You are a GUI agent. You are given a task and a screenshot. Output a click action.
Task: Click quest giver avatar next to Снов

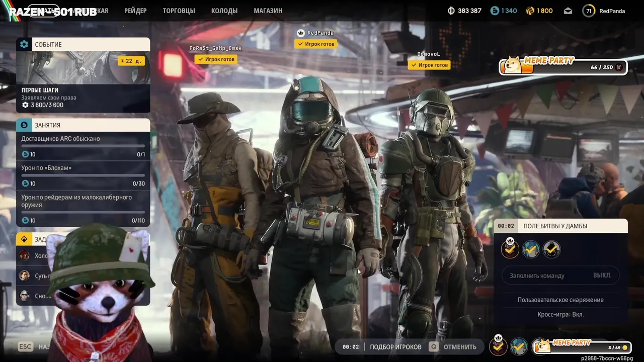[x=24, y=296]
